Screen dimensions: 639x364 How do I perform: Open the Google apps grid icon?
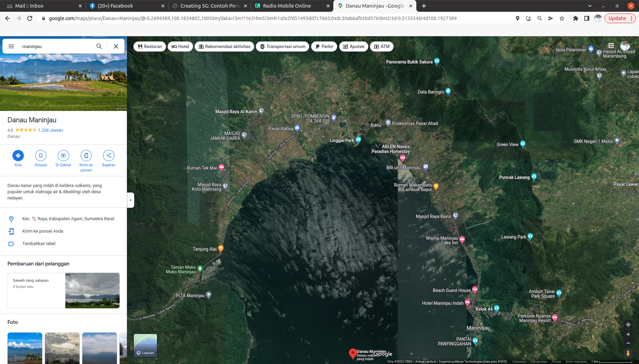(x=611, y=46)
